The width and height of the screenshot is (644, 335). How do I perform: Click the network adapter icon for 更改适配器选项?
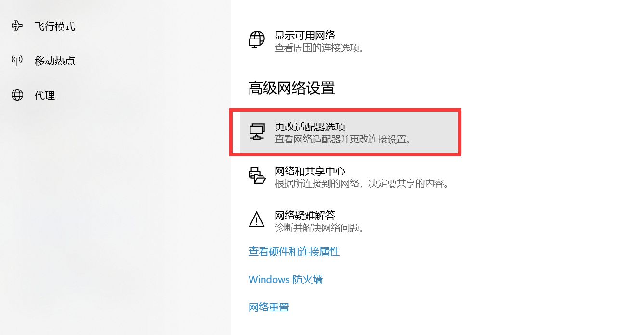[x=257, y=132]
